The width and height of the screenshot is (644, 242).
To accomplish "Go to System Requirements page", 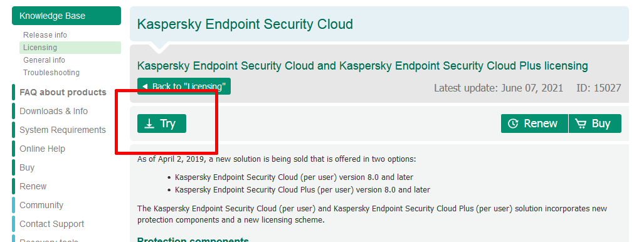I will [63, 130].
